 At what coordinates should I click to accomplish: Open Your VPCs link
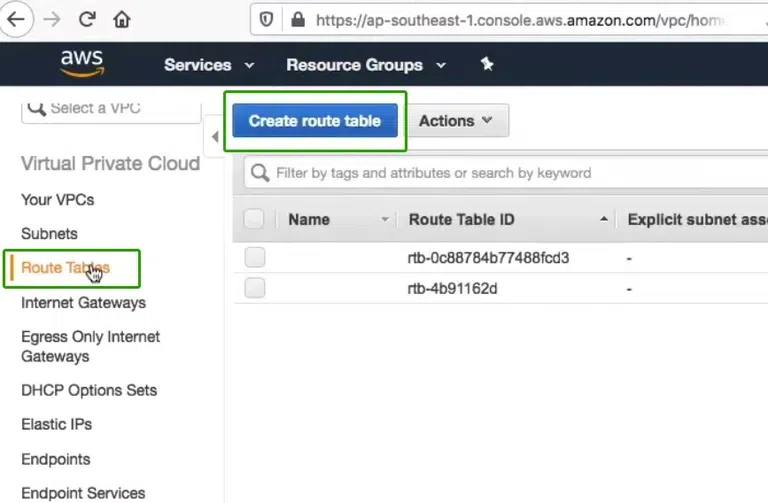(x=58, y=199)
